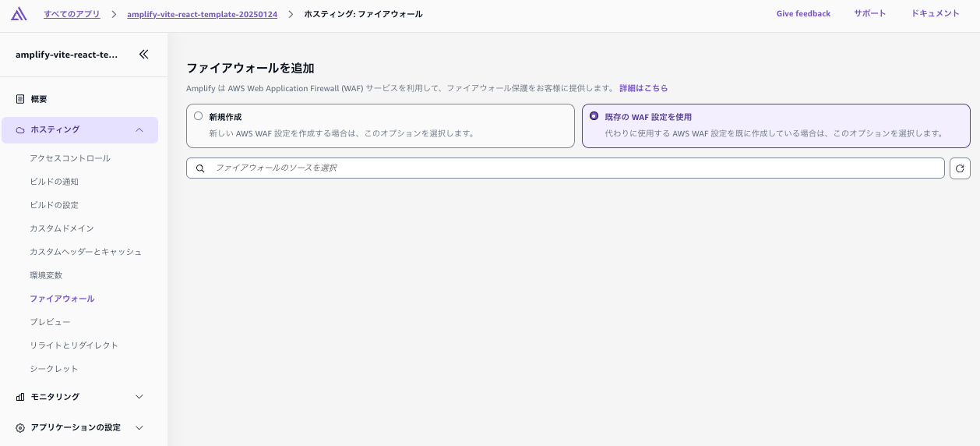The image size is (980, 446).
Task: Click the 詳細はこちら link
Action: point(643,88)
